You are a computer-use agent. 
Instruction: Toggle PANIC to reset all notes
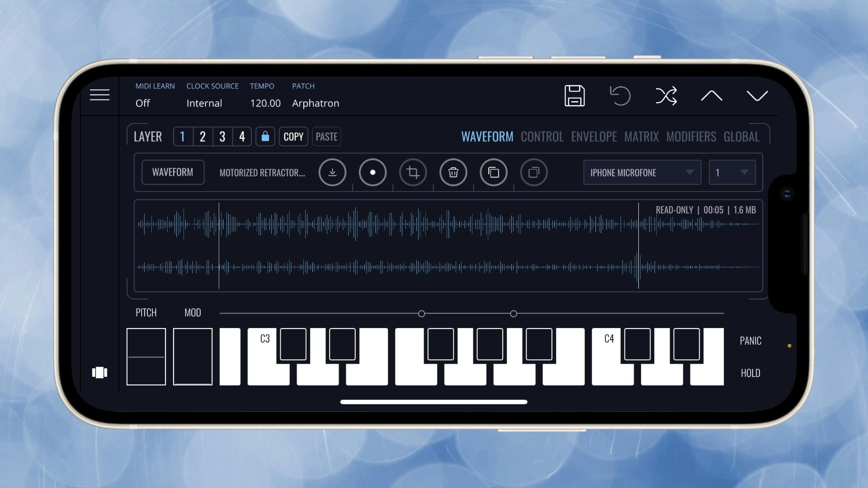coord(750,341)
